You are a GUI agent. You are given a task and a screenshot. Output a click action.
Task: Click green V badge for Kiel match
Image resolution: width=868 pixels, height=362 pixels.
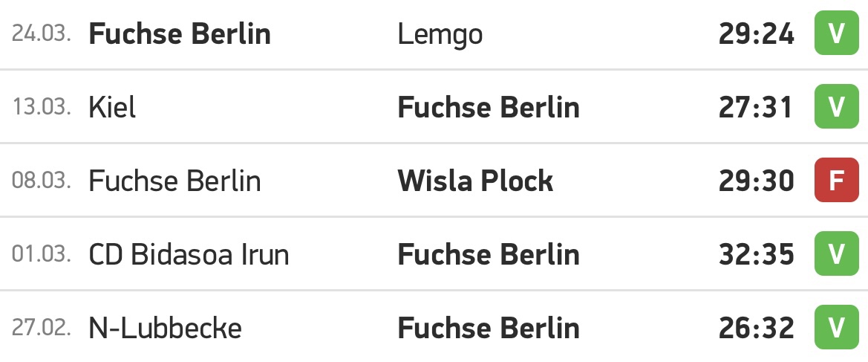point(836,107)
